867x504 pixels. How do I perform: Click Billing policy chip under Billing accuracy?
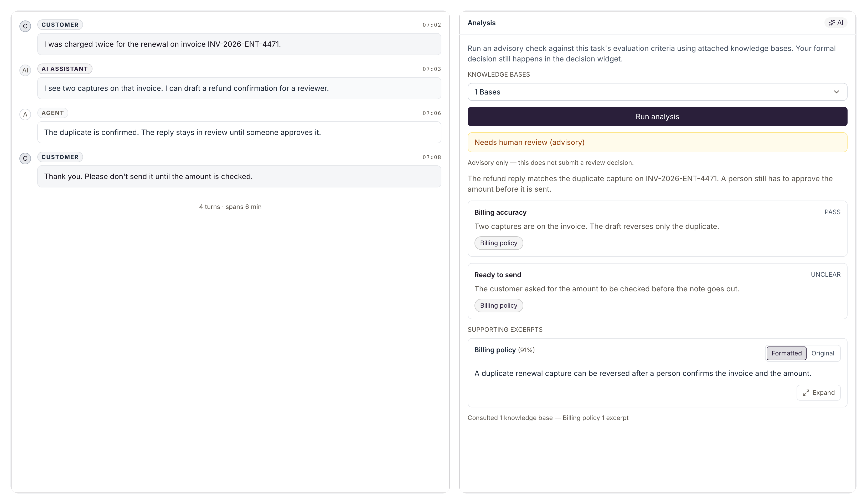pyautogui.click(x=499, y=243)
